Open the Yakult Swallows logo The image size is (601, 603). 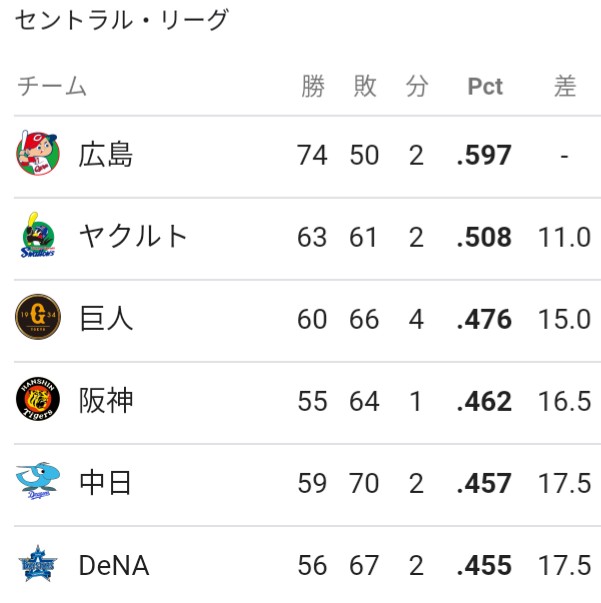[38, 235]
